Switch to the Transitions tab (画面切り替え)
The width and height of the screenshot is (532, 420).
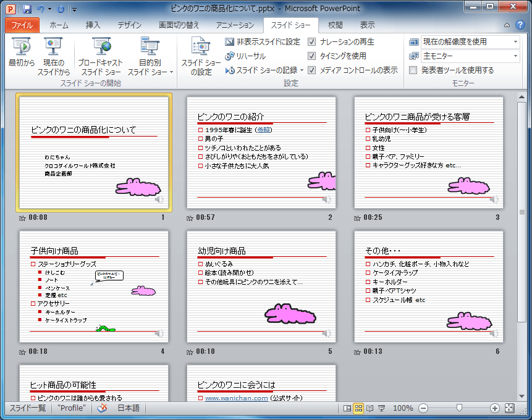tap(179, 25)
